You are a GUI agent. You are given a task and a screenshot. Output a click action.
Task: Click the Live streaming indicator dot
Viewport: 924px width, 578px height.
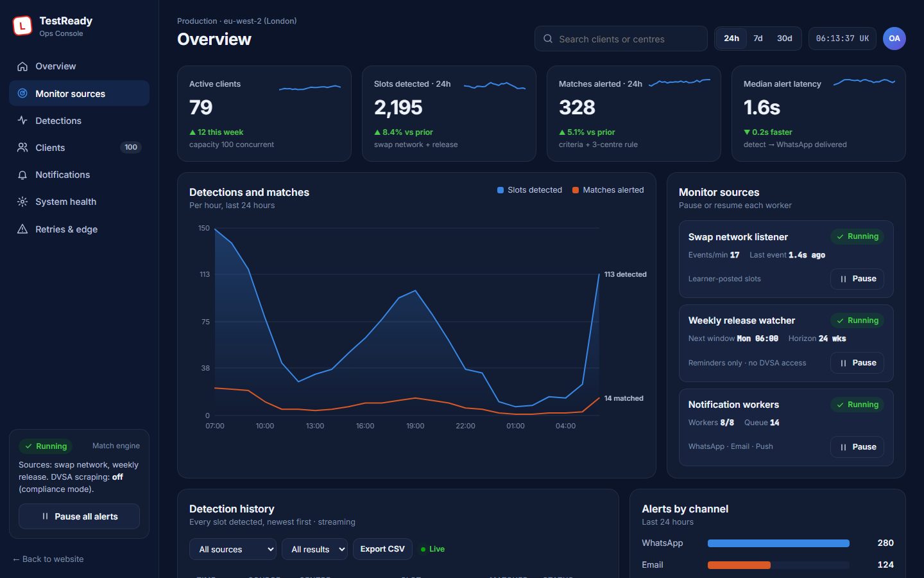tap(423, 549)
